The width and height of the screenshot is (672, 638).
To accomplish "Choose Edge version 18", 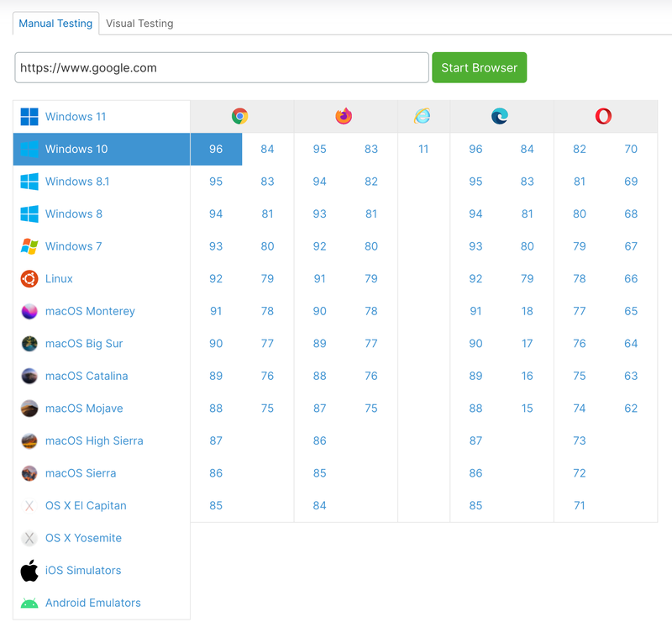I will tap(528, 311).
